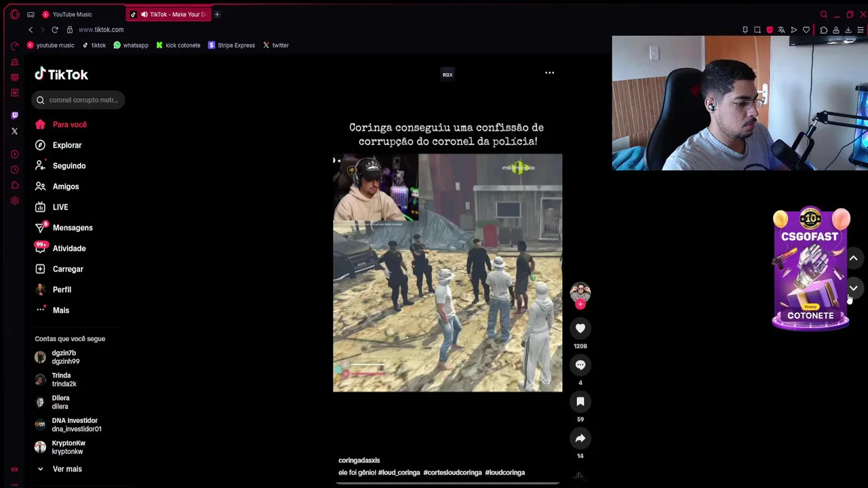This screenshot has width=868, height=488.
Task: Take a snapshot with toolbar crop icon
Action: coord(757,30)
